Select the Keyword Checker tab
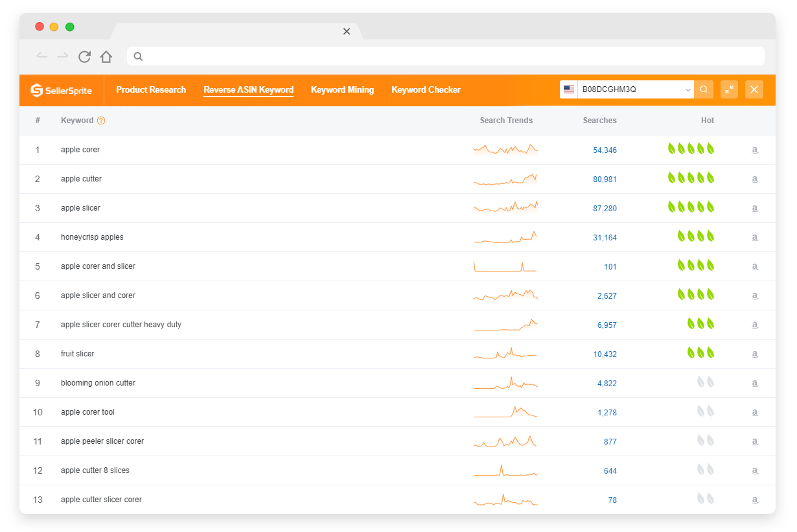 tap(426, 89)
